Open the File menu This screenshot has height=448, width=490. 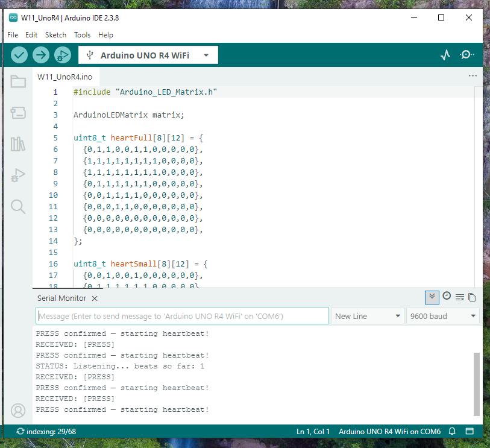[x=13, y=35]
